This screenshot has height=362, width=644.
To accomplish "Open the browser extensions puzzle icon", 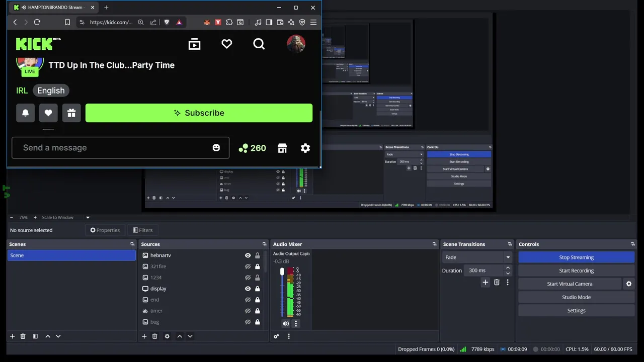I will tap(229, 22).
